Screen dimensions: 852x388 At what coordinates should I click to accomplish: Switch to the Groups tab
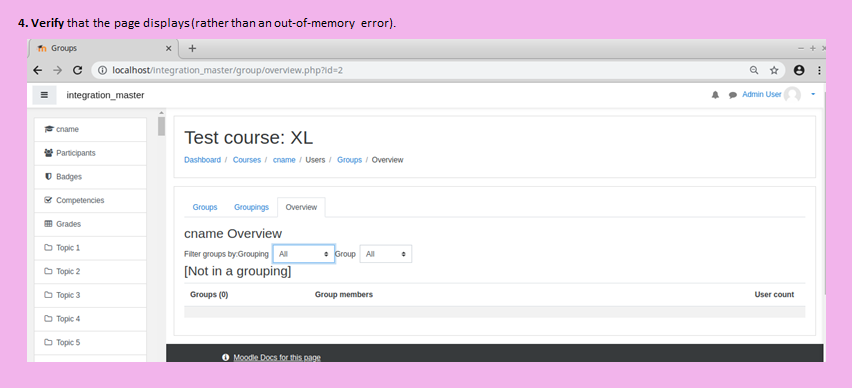point(205,207)
